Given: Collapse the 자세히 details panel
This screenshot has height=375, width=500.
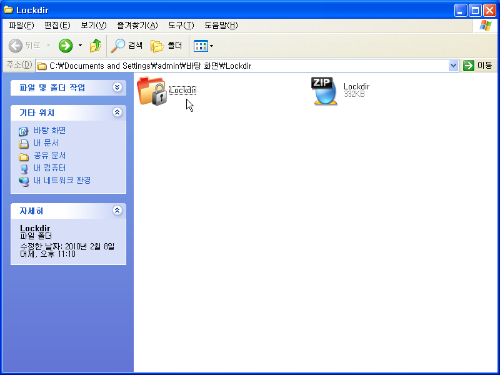Looking at the screenshot, I should click(x=117, y=210).
